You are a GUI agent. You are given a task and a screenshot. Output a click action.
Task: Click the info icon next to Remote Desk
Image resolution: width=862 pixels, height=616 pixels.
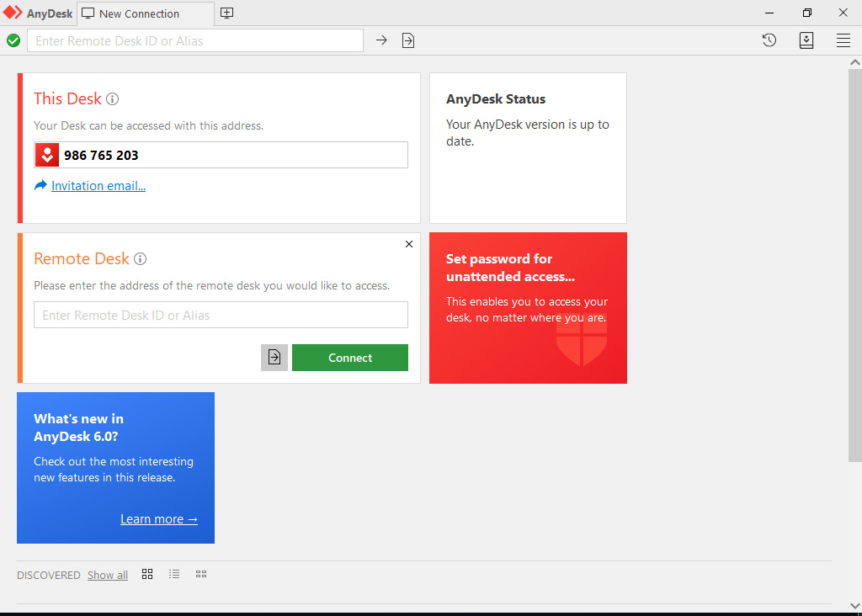[x=141, y=259]
